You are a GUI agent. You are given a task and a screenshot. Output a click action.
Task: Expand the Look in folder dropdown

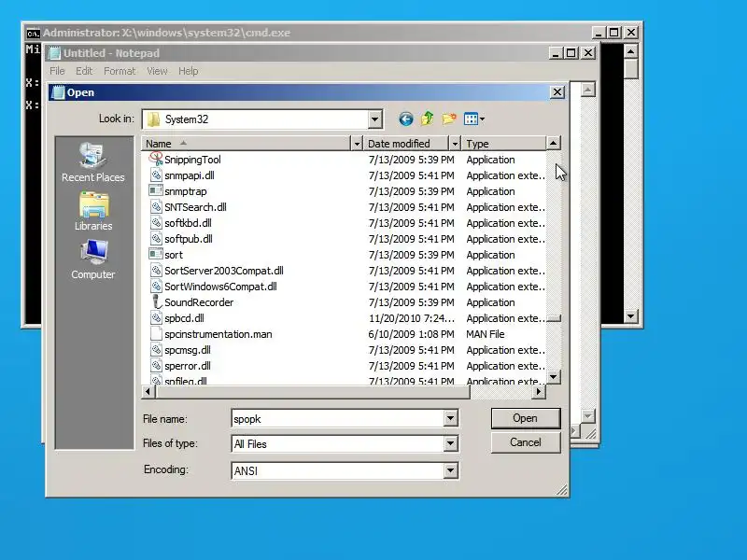point(374,119)
